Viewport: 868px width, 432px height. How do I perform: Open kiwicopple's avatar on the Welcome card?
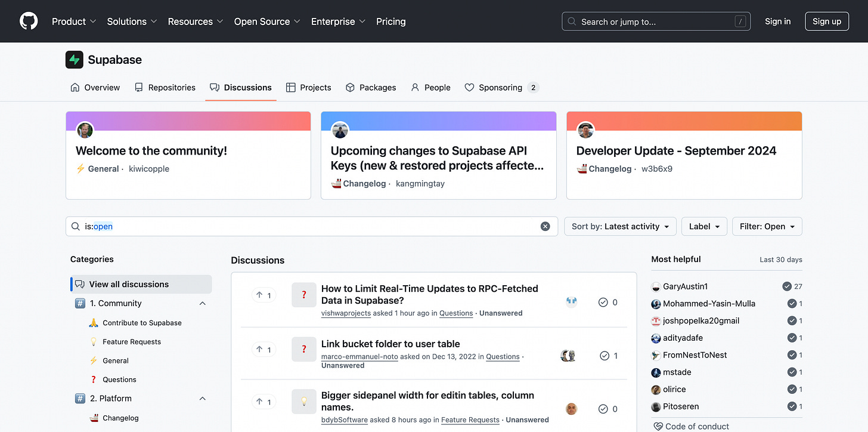click(x=85, y=130)
